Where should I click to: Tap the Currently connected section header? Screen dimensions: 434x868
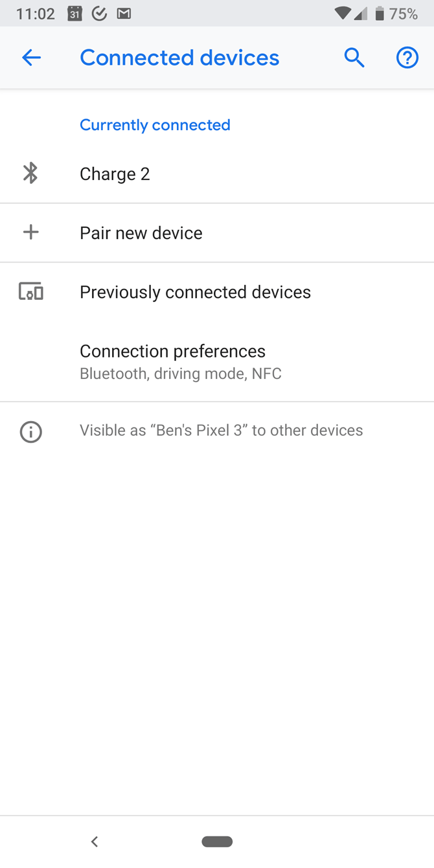(x=155, y=125)
